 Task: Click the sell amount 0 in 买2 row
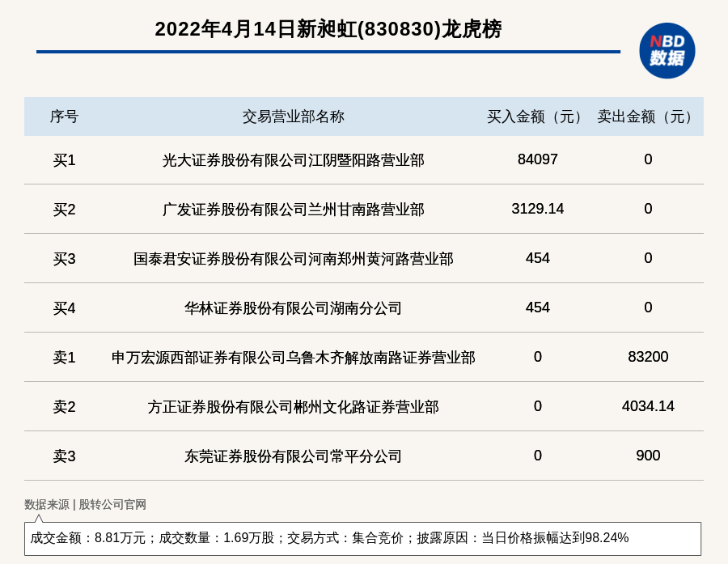648,209
